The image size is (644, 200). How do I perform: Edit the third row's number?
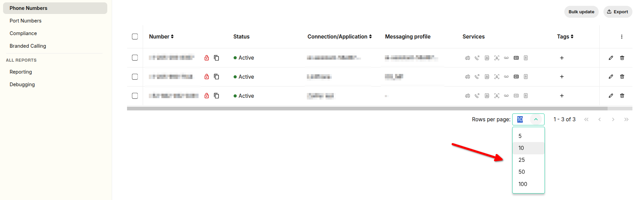click(x=611, y=96)
